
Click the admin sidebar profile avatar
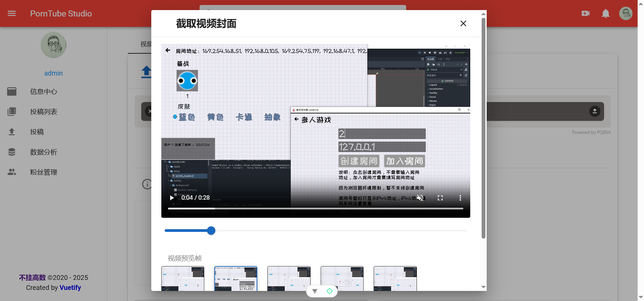click(54, 45)
